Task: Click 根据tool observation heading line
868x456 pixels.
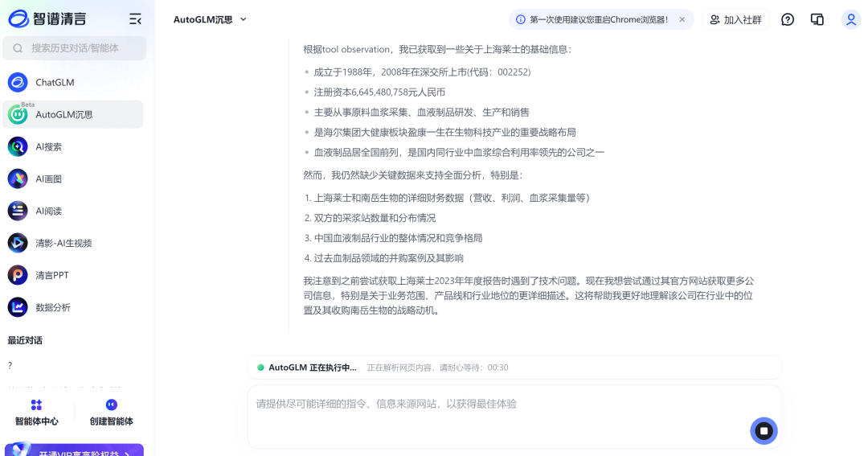Action: coord(436,49)
